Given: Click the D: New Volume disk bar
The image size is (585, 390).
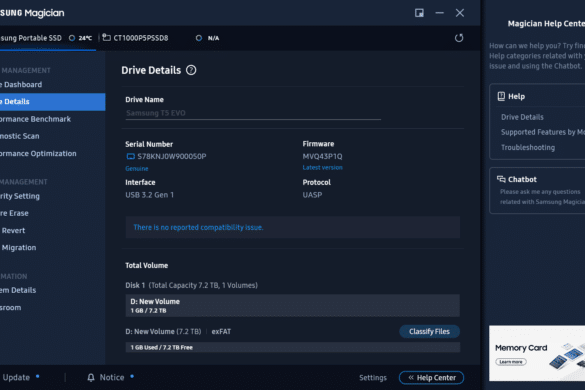Looking at the screenshot, I should pos(292,306).
